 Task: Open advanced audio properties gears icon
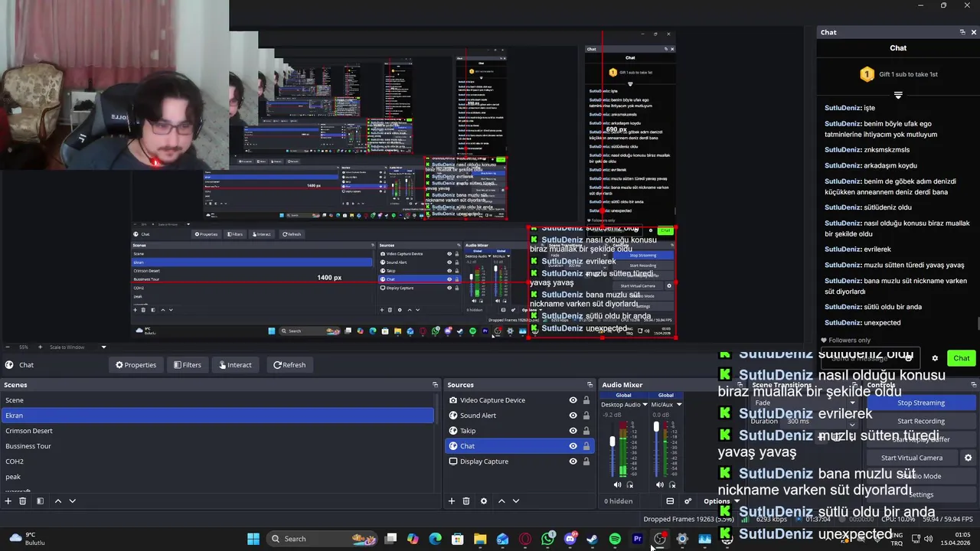pyautogui.click(x=688, y=501)
